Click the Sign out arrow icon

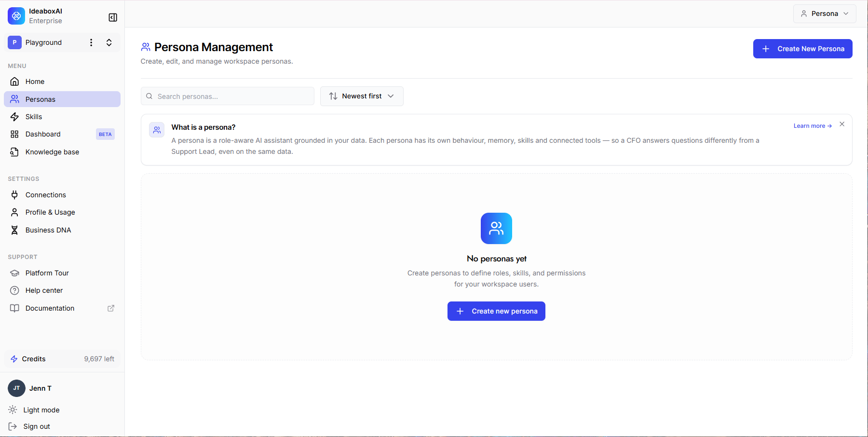click(13, 426)
